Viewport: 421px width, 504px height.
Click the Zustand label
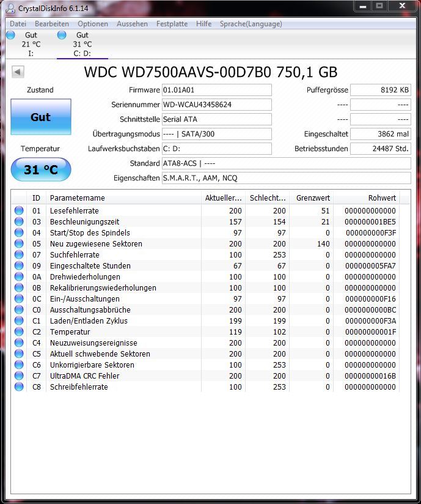40,90
